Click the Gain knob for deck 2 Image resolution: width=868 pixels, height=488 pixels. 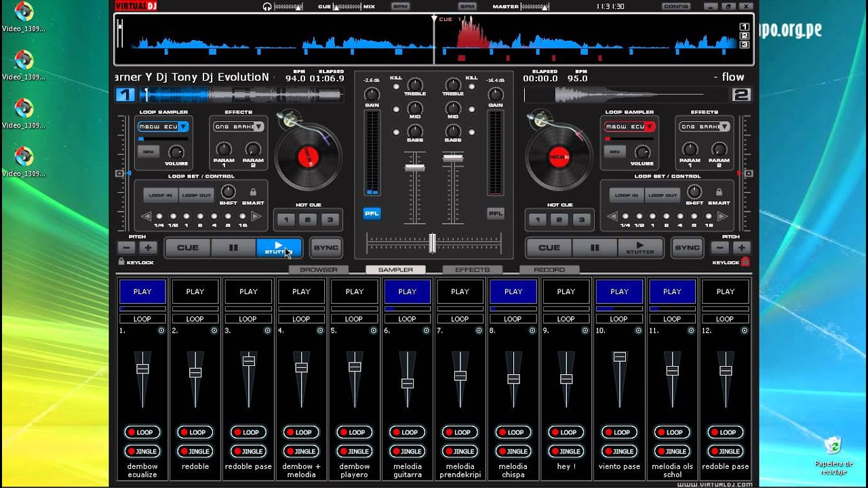(496, 94)
